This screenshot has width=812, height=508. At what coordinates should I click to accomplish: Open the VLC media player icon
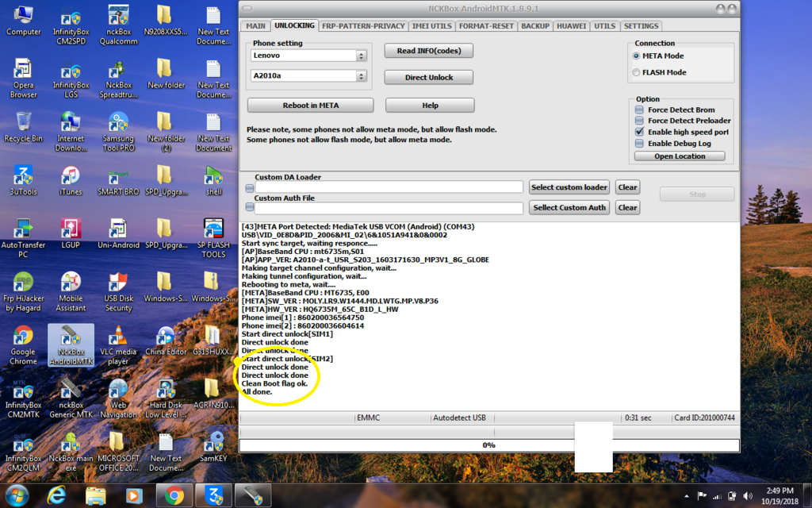click(118, 337)
